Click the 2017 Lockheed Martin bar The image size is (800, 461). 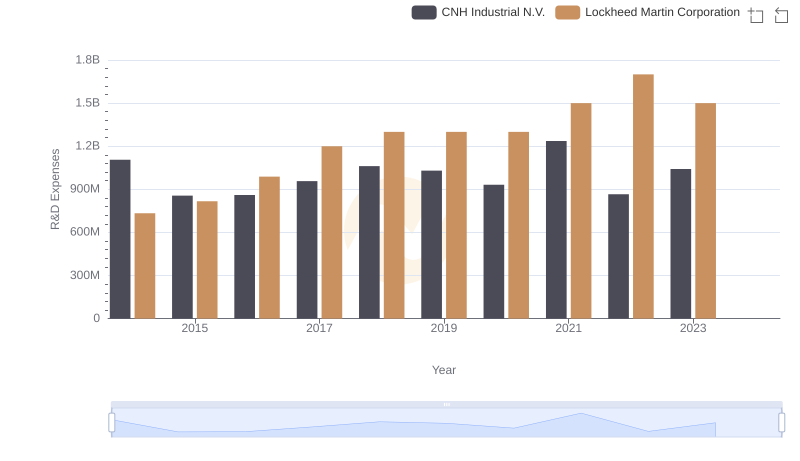332,232
